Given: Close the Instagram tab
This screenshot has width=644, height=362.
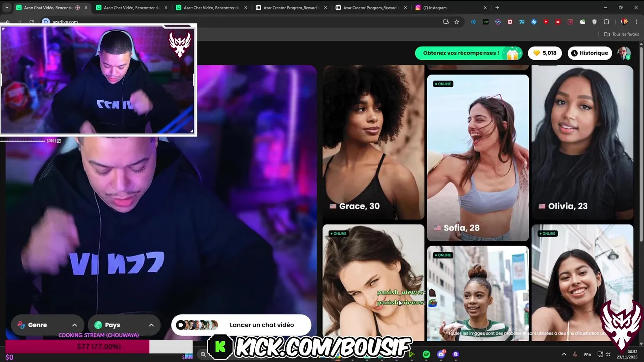Looking at the screenshot, I should pos(485,8).
